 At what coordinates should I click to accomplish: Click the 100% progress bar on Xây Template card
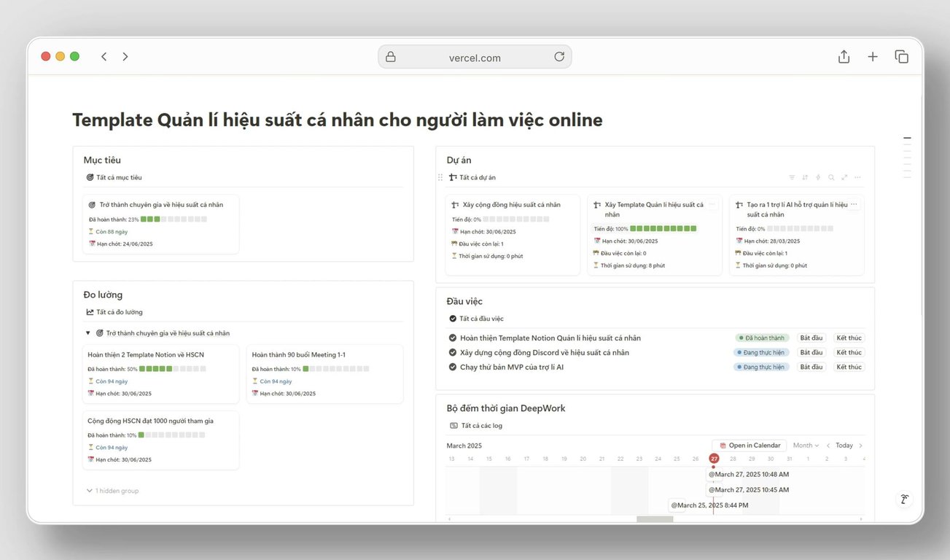663,228
